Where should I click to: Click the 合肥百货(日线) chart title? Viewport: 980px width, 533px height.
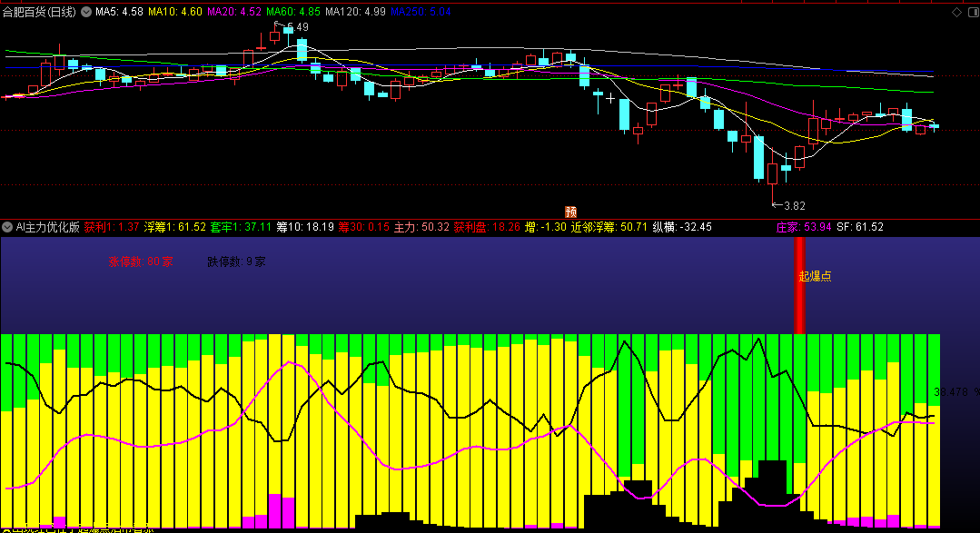coord(39,12)
